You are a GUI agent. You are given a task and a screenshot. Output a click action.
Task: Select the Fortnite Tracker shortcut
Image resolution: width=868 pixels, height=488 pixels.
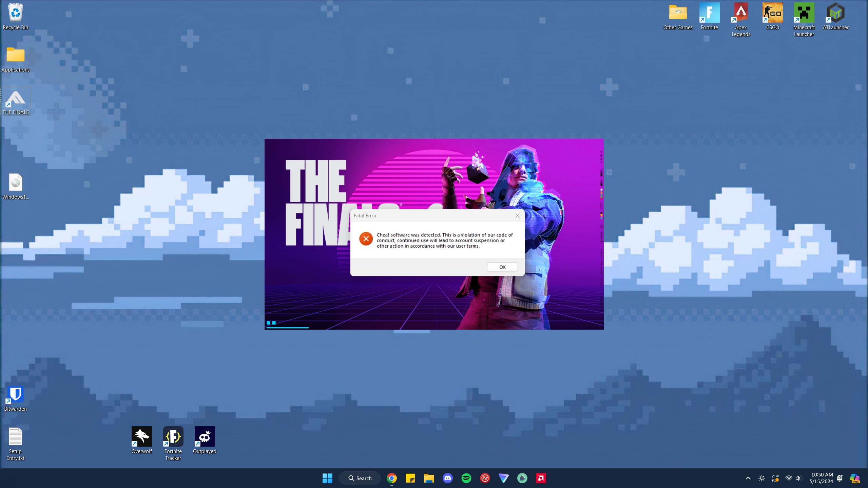pyautogui.click(x=173, y=444)
